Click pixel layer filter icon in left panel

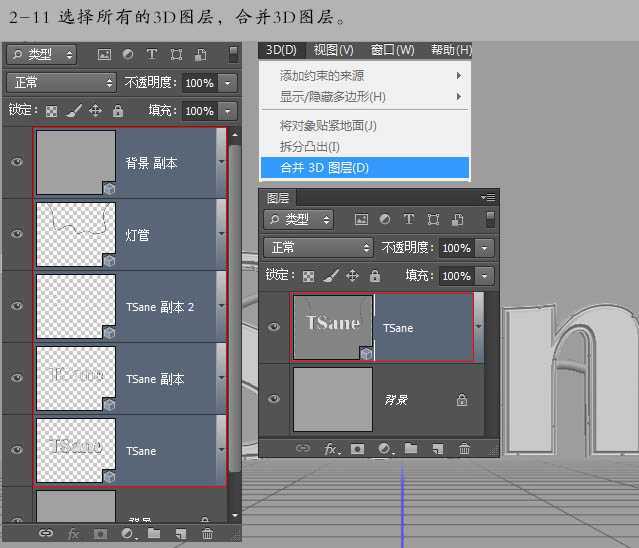click(x=104, y=55)
